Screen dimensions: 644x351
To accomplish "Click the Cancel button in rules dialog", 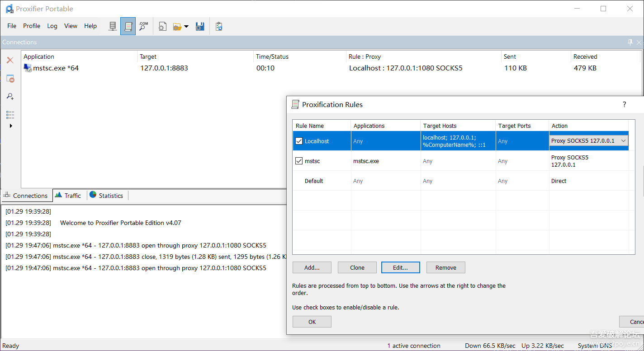I will 632,322.
